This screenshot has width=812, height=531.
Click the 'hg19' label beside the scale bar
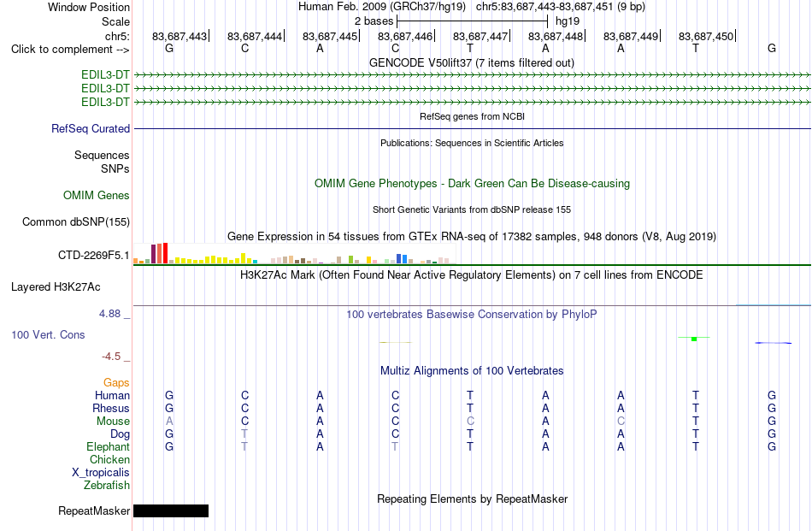[x=568, y=21]
